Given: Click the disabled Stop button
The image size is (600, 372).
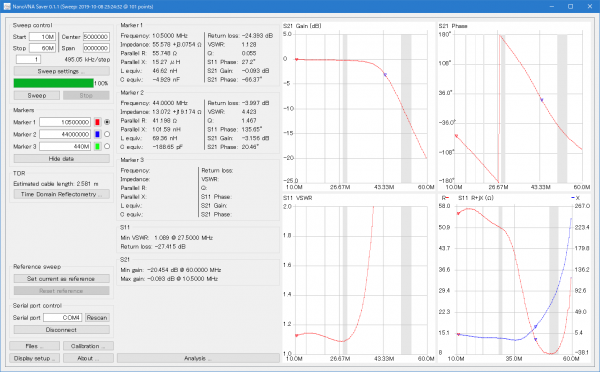Looking at the screenshot, I should [86, 95].
